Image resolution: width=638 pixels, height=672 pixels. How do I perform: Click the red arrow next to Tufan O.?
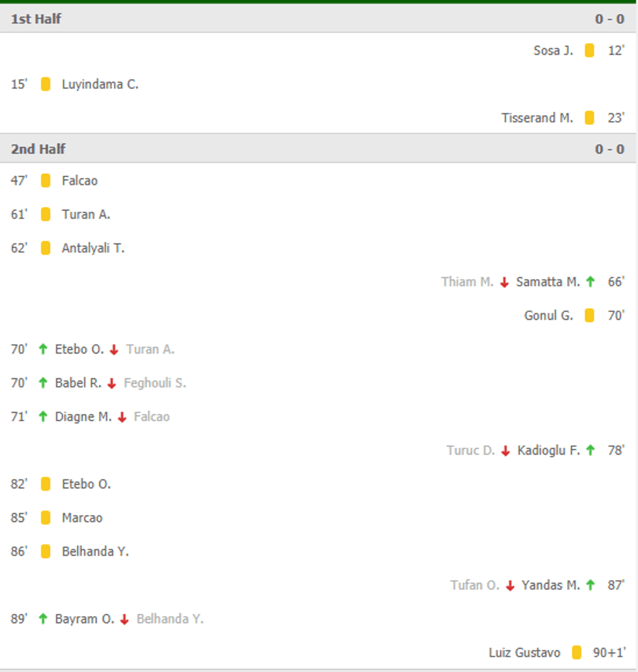click(x=510, y=585)
